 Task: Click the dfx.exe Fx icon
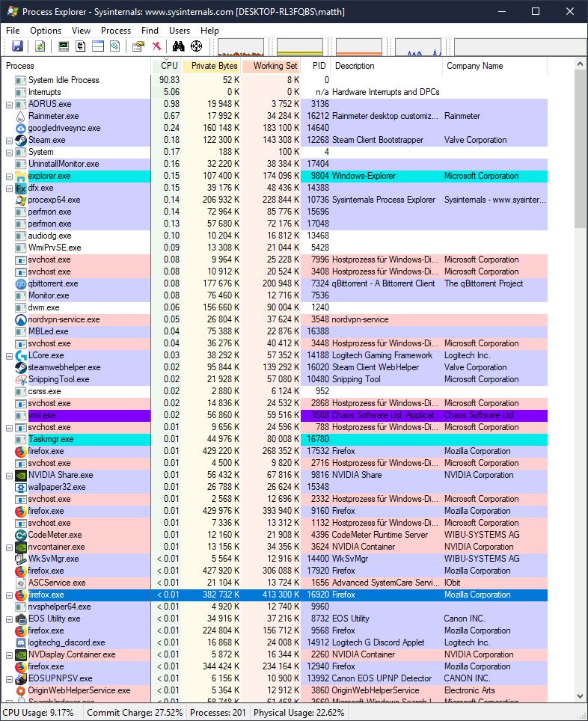pyautogui.click(x=20, y=188)
